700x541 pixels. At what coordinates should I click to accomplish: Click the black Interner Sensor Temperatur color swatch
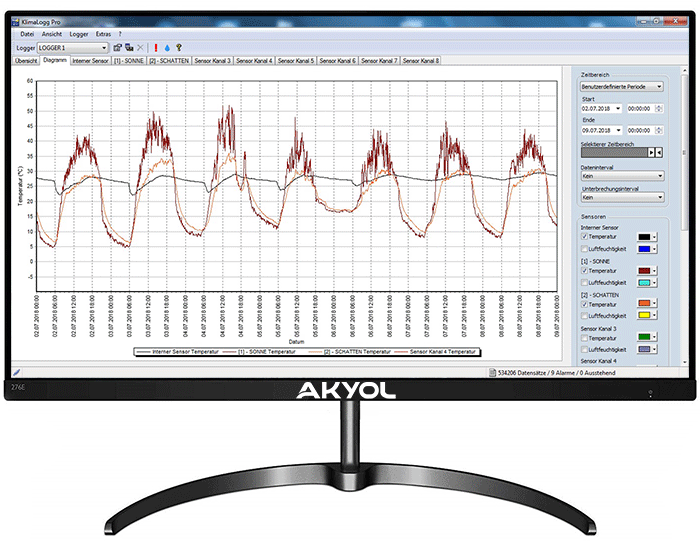pos(644,237)
